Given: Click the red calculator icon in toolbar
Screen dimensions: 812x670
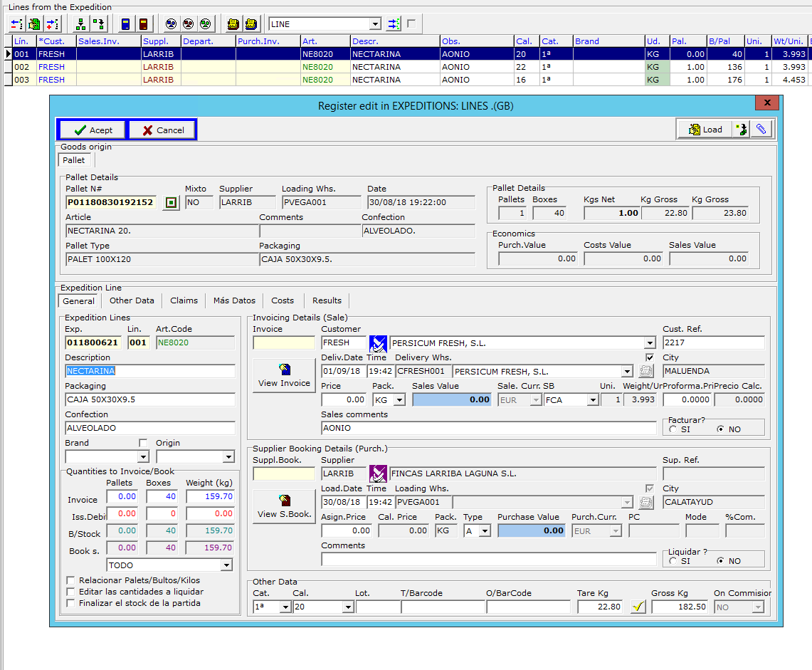Looking at the screenshot, I should 143,24.
